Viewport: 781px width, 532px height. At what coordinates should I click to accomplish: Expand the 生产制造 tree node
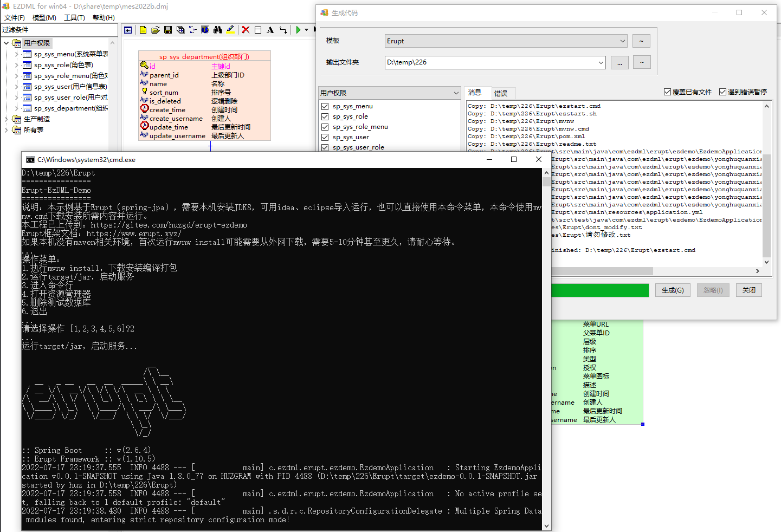[7, 119]
